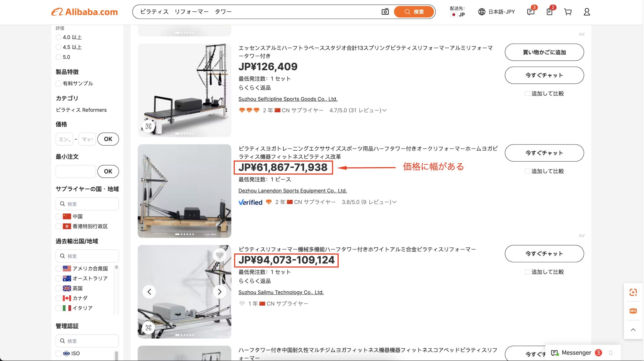Screen dimensions: 644x361
Task: Check the 有料サンプル checkbox
Action: [58, 83]
